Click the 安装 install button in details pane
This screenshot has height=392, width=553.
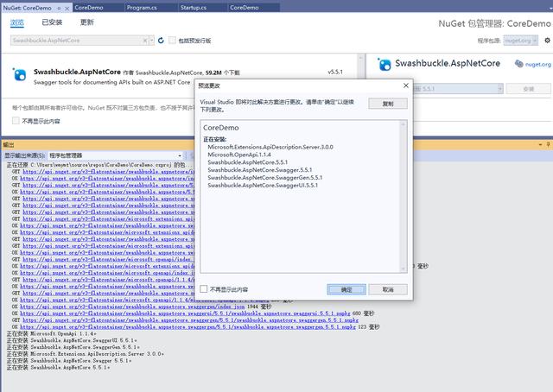click(528, 89)
